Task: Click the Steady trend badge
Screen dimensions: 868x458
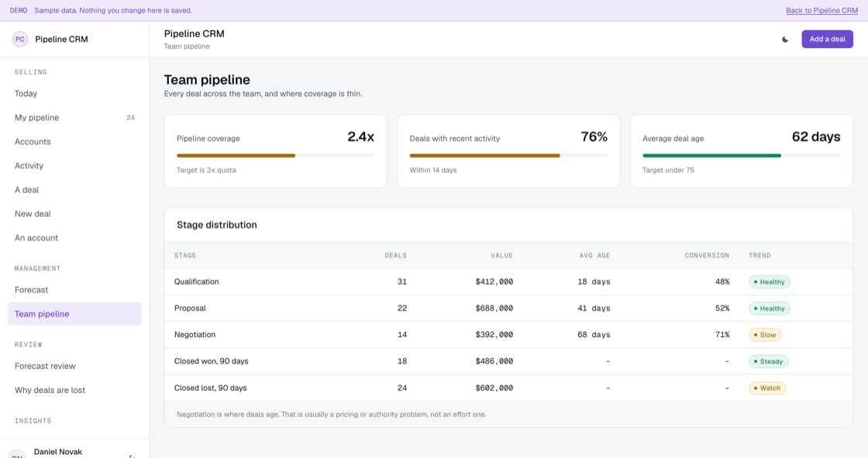Action: coord(768,362)
